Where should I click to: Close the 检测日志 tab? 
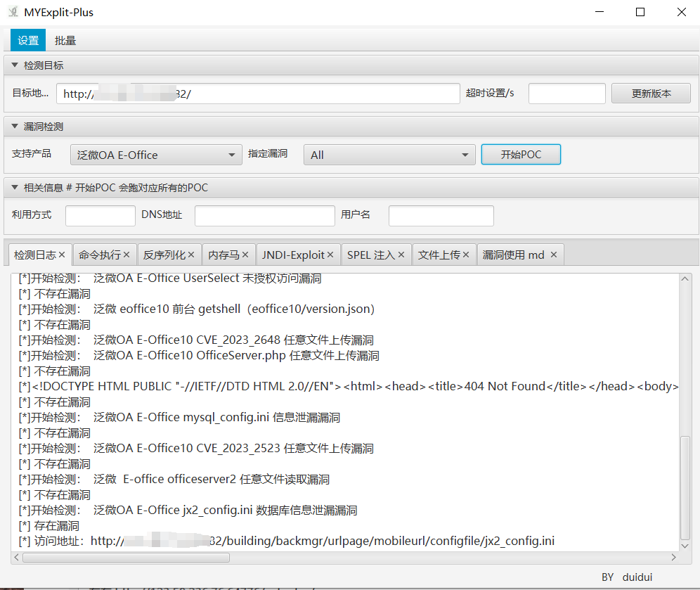pyautogui.click(x=62, y=255)
